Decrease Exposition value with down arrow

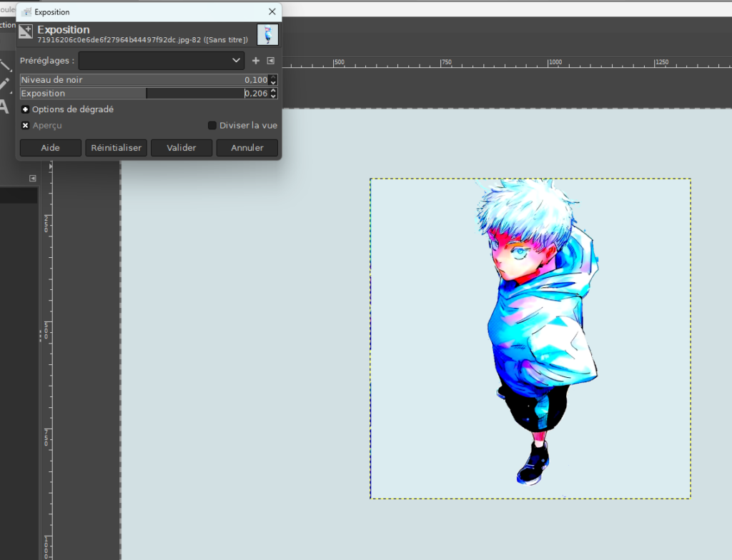274,96
